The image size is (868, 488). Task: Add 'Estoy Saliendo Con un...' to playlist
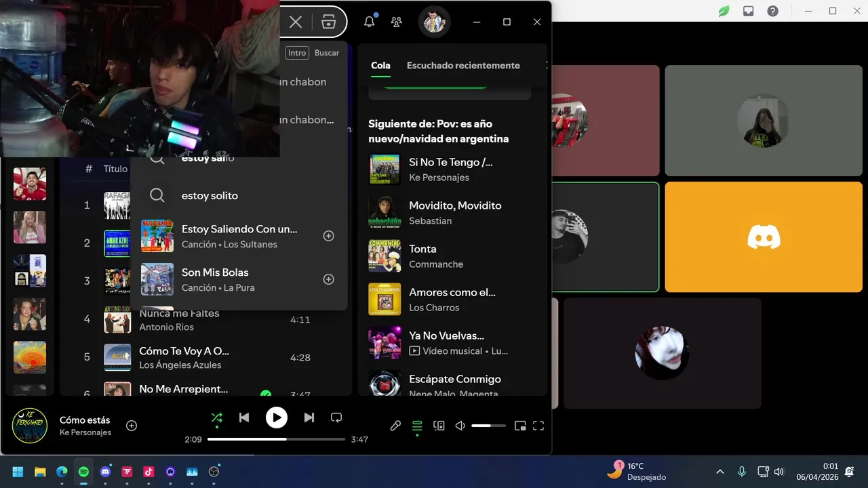click(x=329, y=236)
